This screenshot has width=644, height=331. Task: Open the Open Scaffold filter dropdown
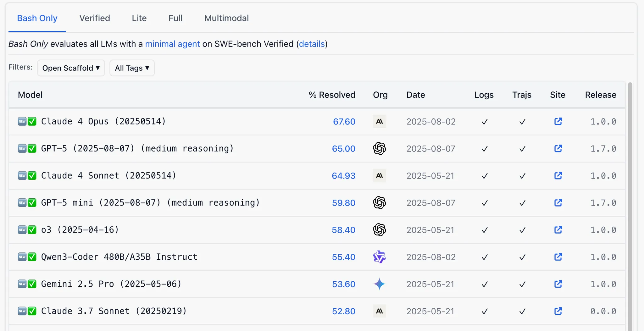71,68
